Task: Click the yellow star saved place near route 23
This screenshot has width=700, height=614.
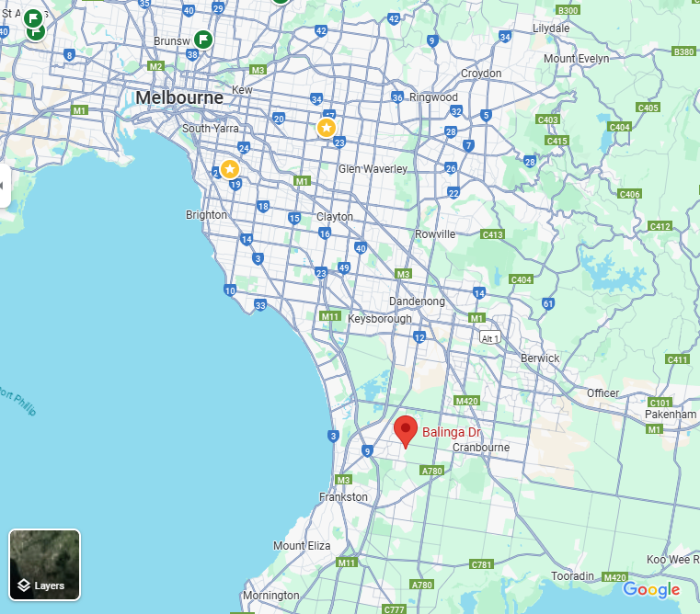Action: click(x=327, y=128)
